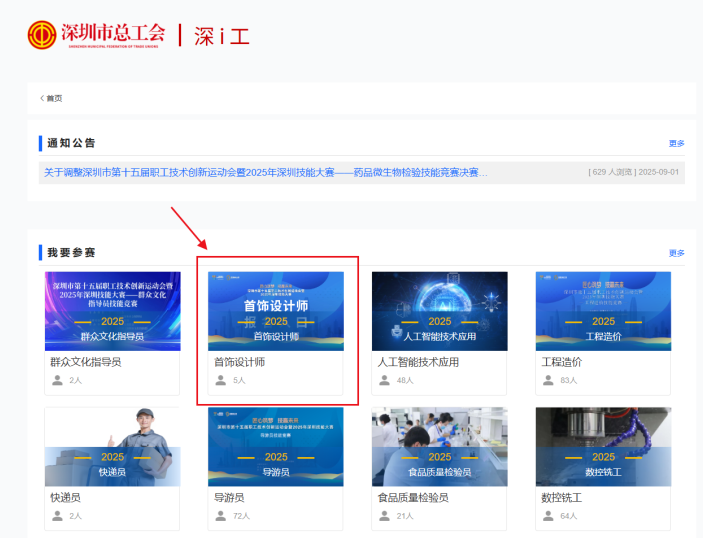Open the 药品微生物检验技能竞赛 announcement
Viewport: 703px width, 538px height.
265,173
